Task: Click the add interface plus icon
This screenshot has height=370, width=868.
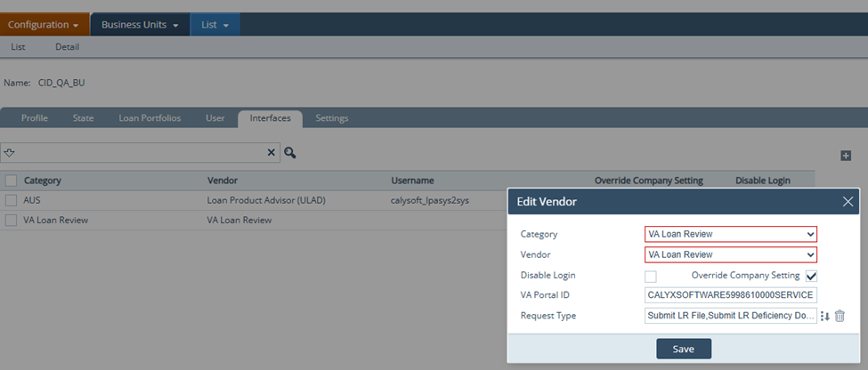Action: 846,156
